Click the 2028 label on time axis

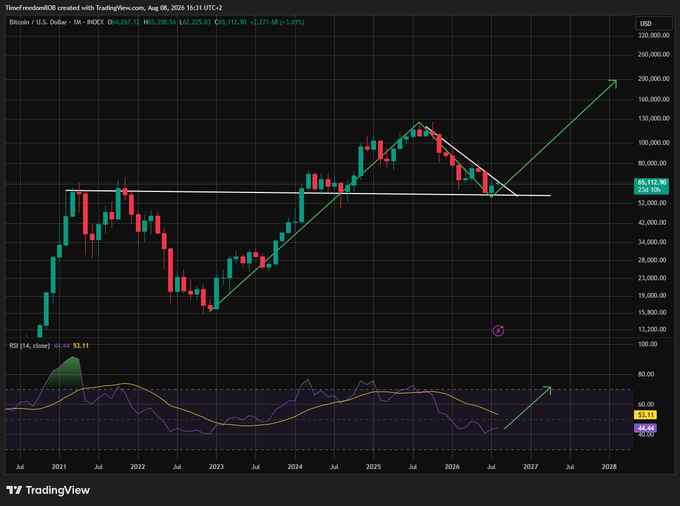tap(609, 467)
